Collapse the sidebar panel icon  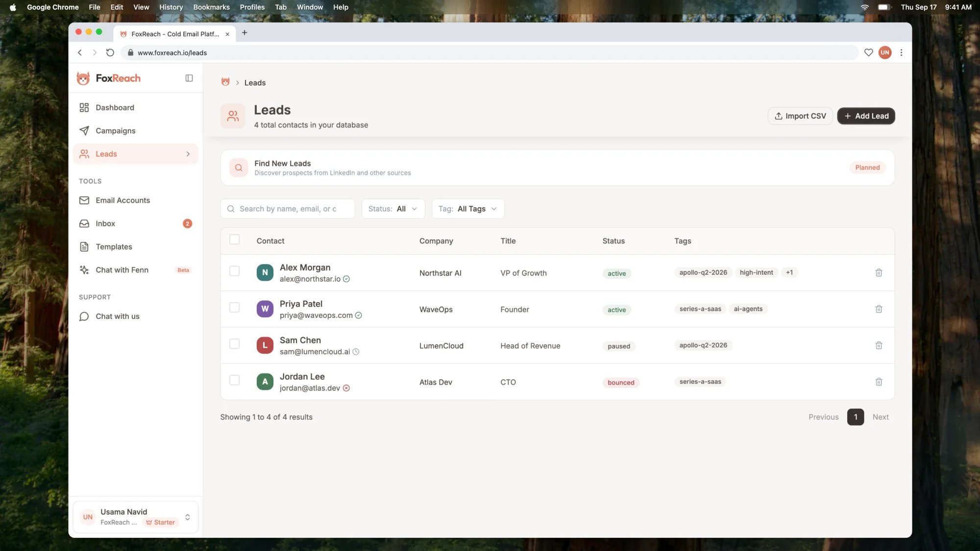(x=189, y=78)
